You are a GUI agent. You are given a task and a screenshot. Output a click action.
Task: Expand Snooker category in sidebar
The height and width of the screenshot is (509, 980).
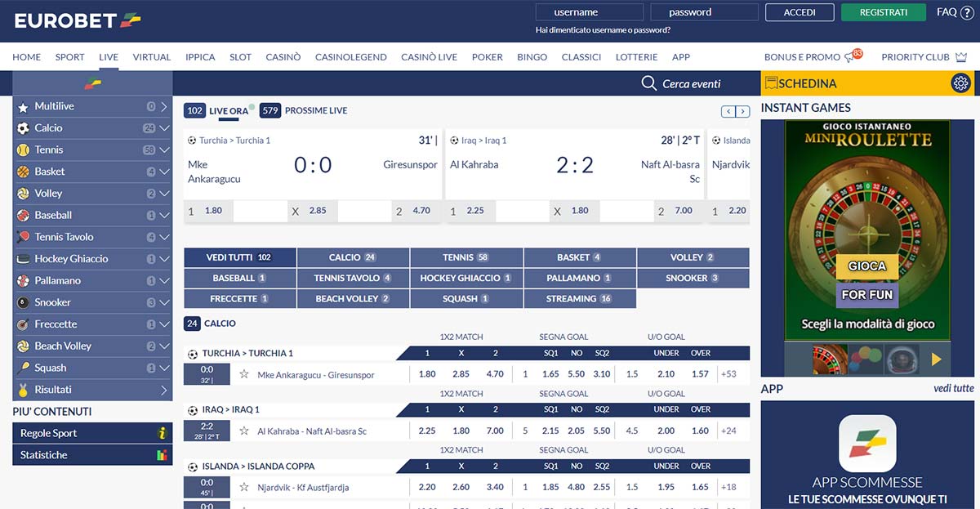click(x=164, y=302)
